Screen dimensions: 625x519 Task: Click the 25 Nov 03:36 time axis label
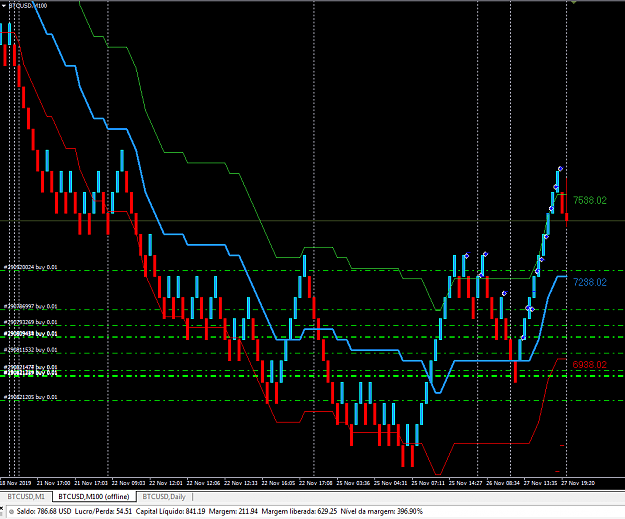(x=353, y=483)
